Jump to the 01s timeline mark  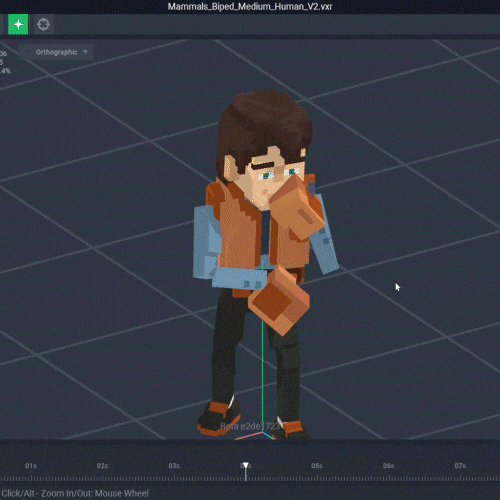[31, 466]
